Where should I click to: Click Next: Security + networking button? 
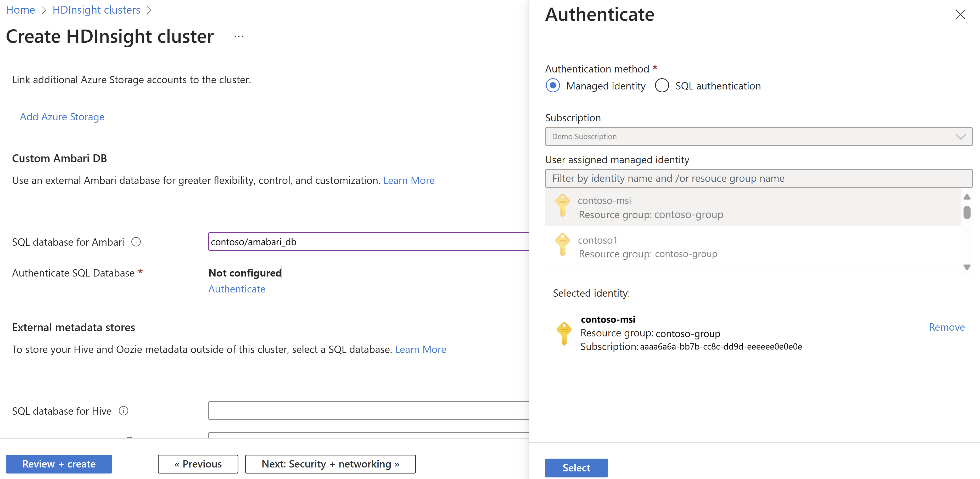330,464
